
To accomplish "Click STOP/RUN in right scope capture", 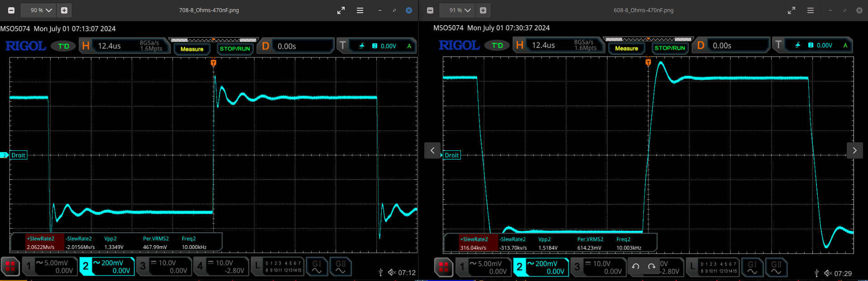I will [670, 48].
